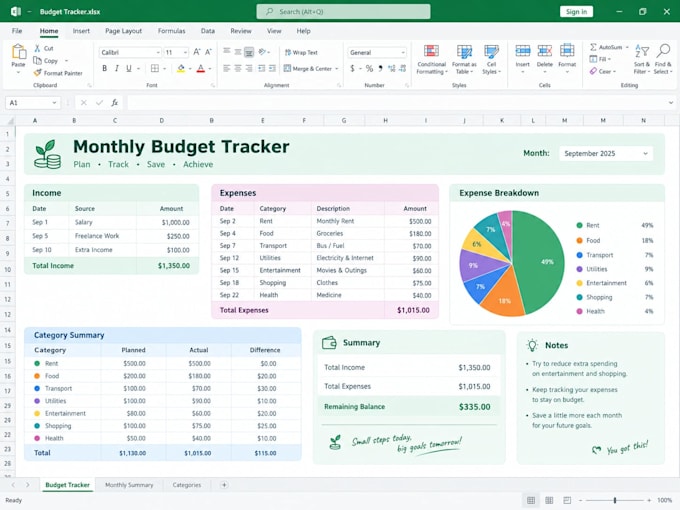Open Find & Select magnifier
Screen dimensions: 680x510
click(663, 59)
